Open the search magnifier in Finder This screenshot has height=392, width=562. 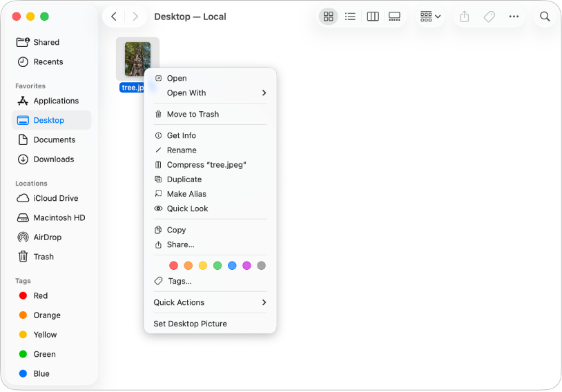(545, 17)
